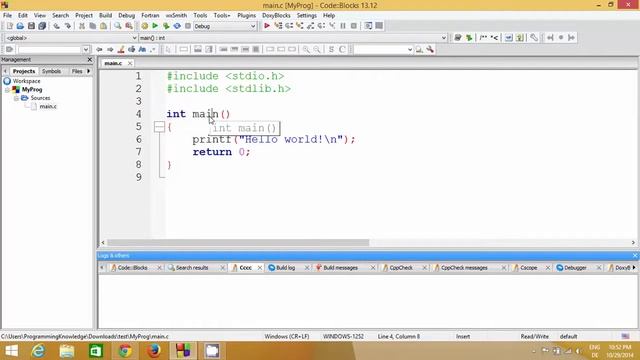Open the DoxyBlocks menu
The image size is (640, 360).
(276, 16)
